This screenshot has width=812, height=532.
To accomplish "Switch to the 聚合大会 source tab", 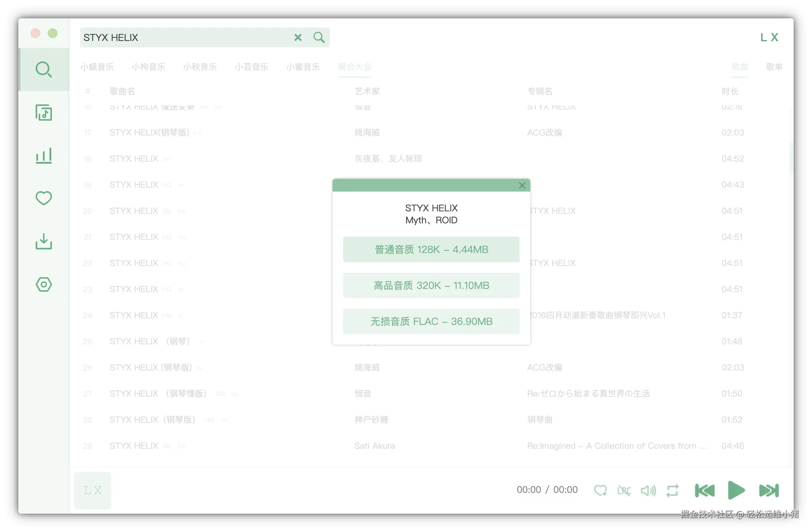I will pos(355,67).
